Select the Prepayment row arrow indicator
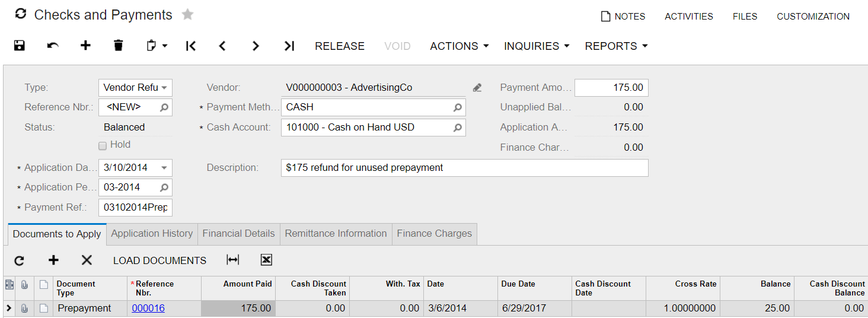Image resolution: width=868 pixels, height=318 pixels. tap(9, 309)
